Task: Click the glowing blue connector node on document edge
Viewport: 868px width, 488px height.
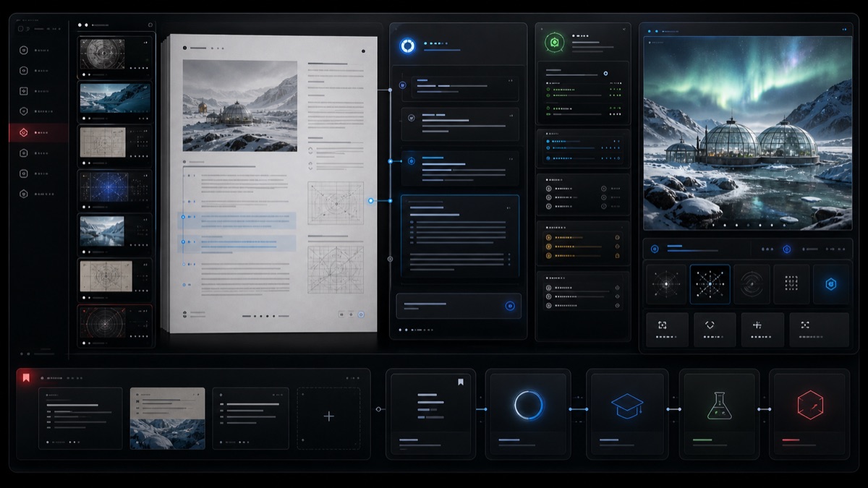Action: click(370, 201)
